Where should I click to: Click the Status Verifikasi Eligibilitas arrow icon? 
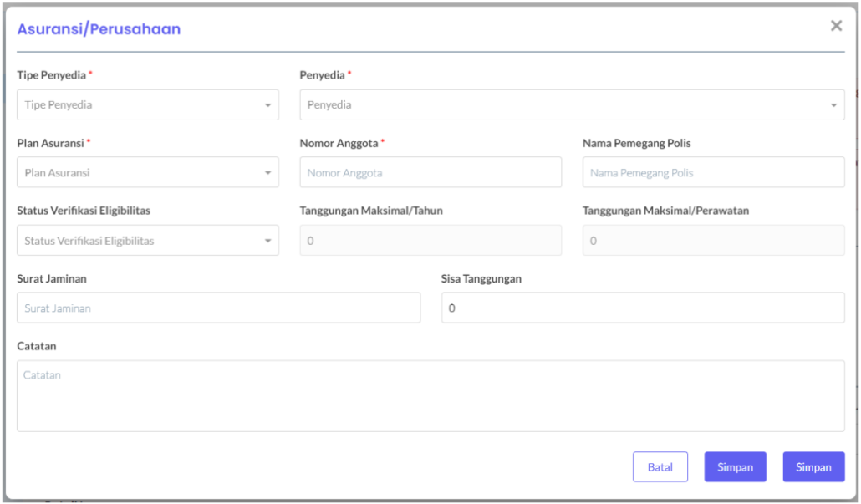tap(267, 241)
